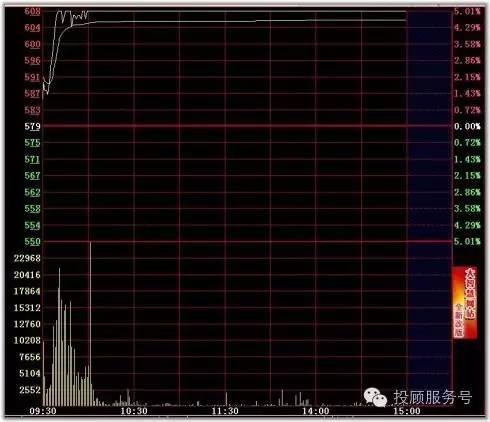Click the 10208 volume axis label

click(27, 340)
